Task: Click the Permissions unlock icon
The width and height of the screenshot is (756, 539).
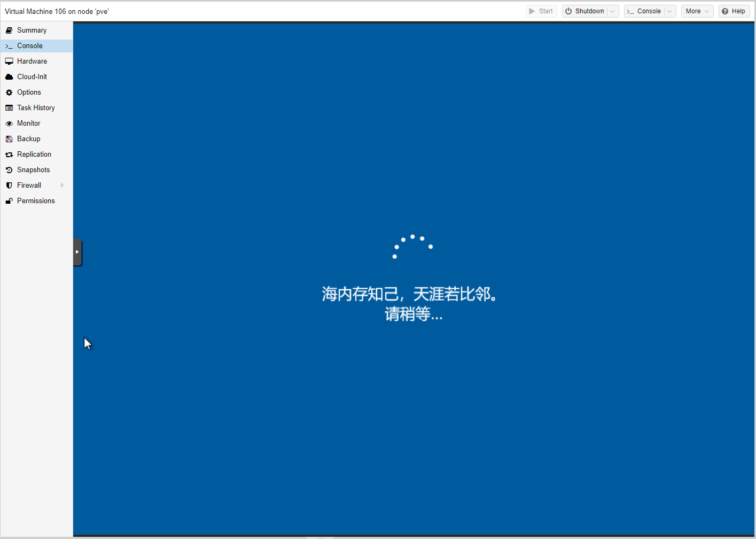Action: 9,201
